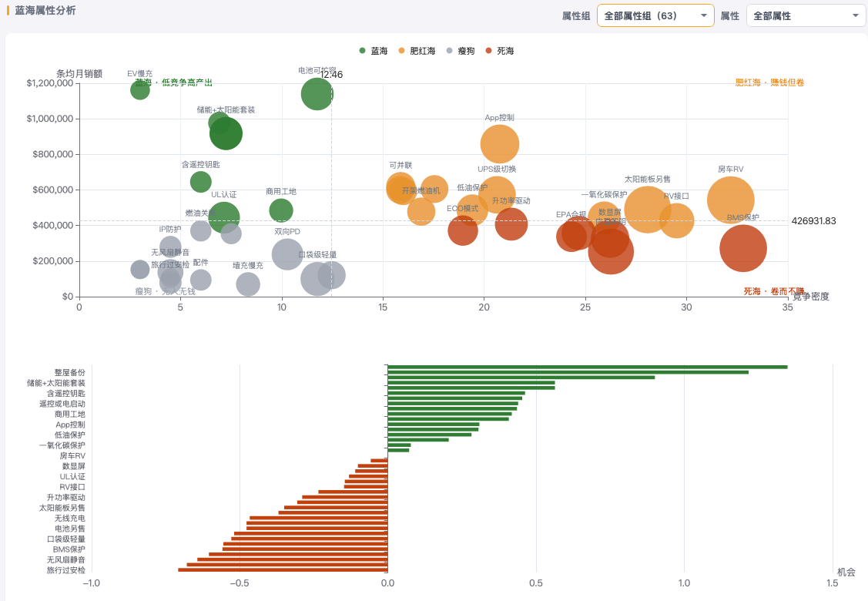Image resolution: width=868 pixels, height=601 pixels.
Task: Select the 双向PD gray bubble
Action: coord(287,255)
